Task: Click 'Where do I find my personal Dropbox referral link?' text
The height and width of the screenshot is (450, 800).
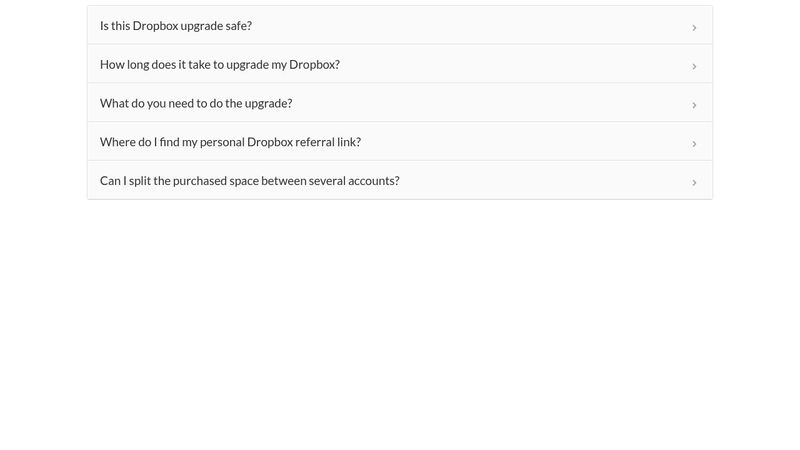Action: point(230,142)
